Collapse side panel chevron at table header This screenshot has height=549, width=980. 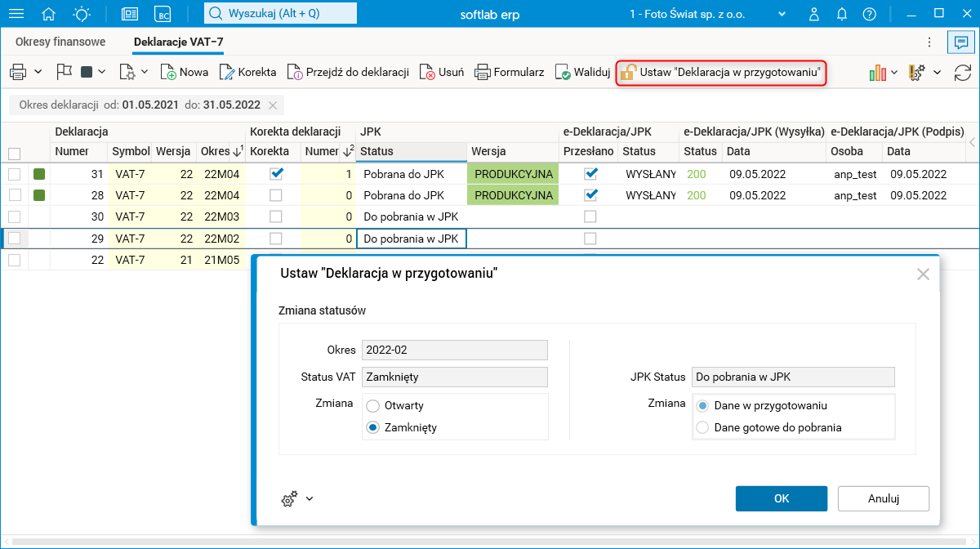(972, 142)
